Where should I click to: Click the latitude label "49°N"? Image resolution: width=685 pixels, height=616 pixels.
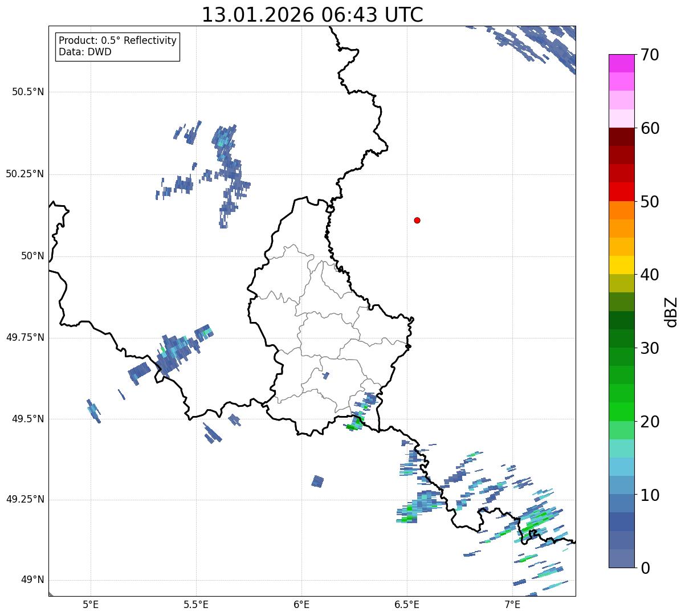click(x=32, y=580)
